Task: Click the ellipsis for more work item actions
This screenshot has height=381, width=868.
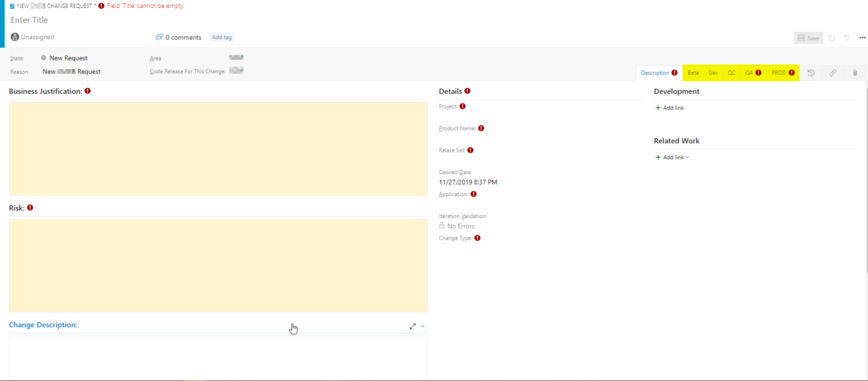Action: (x=862, y=37)
